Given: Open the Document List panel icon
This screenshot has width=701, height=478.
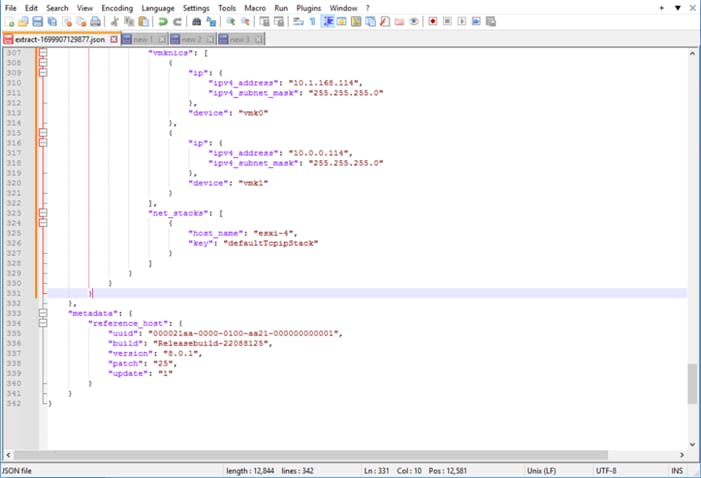Looking at the screenshot, I should coord(370,21).
